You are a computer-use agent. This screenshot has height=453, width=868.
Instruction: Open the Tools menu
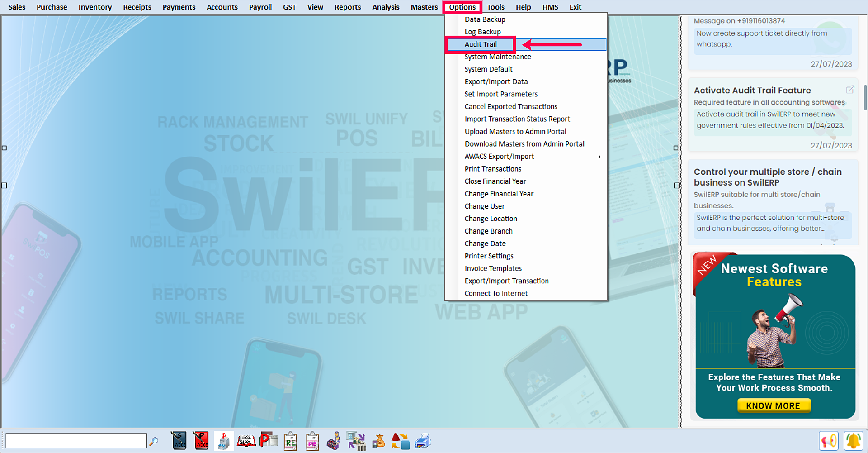[x=495, y=7]
